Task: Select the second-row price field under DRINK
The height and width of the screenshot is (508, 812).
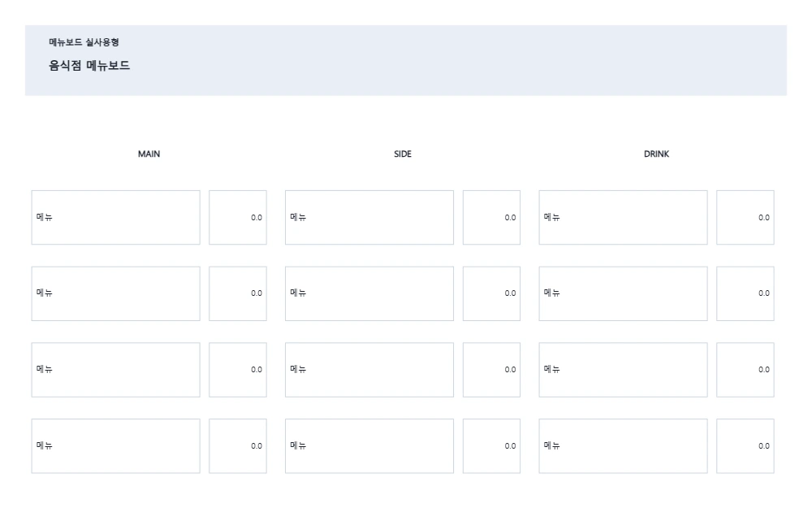Action: tap(745, 293)
